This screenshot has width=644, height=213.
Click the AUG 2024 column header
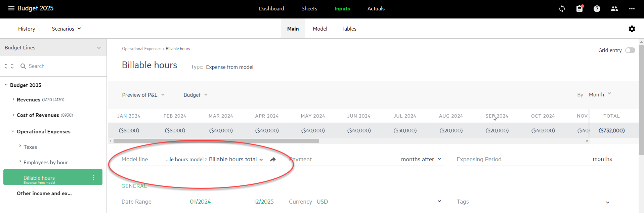[x=451, y=116]
